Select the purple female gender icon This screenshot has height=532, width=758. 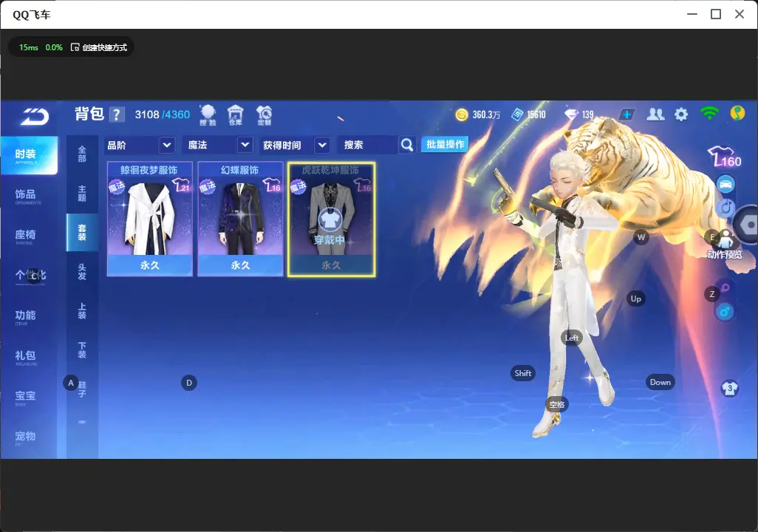pyautogui.click(x=725, y=287)
